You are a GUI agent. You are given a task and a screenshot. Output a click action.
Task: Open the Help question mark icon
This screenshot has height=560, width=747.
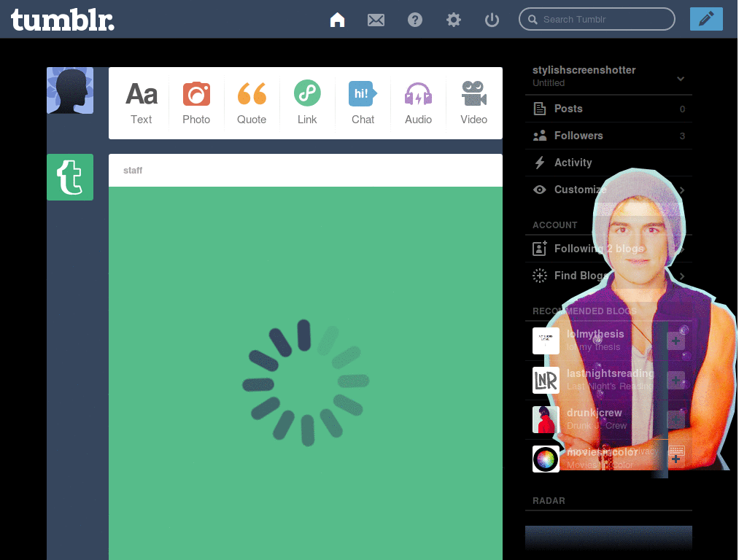415,20
